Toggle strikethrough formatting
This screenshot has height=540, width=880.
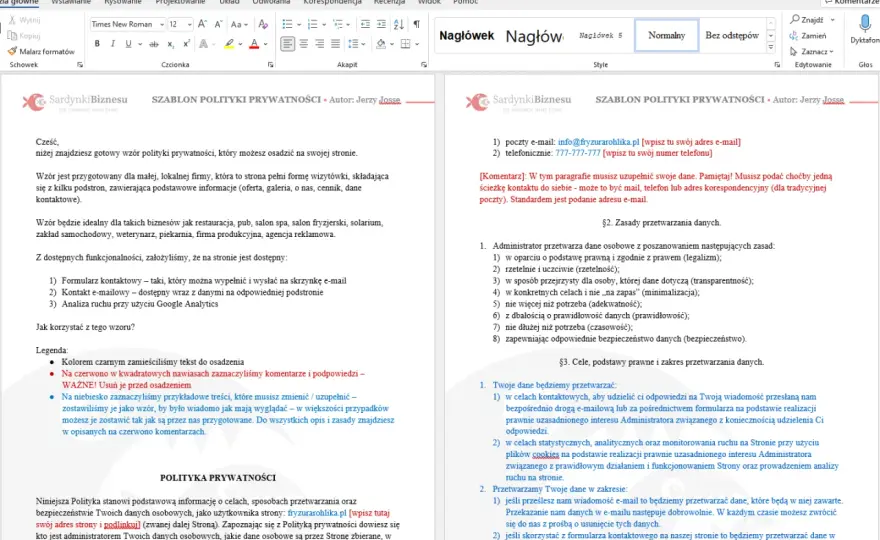click(154, 44)
